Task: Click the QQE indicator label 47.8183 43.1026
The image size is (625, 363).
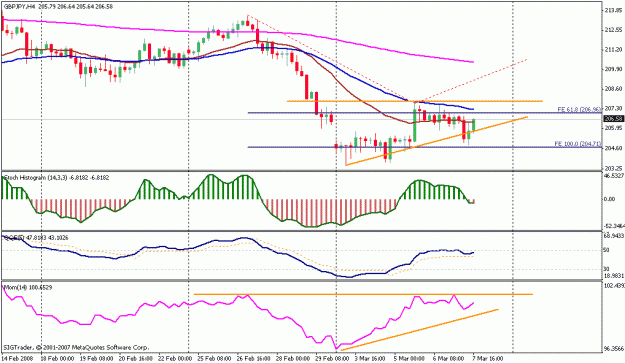Action: click(36, 238)
